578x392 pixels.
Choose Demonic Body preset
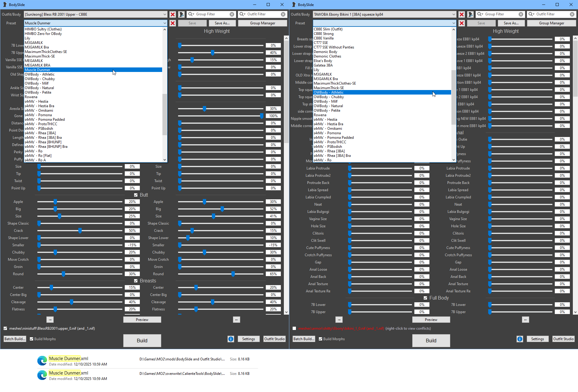pyautogui.click(x=382, y=52)
